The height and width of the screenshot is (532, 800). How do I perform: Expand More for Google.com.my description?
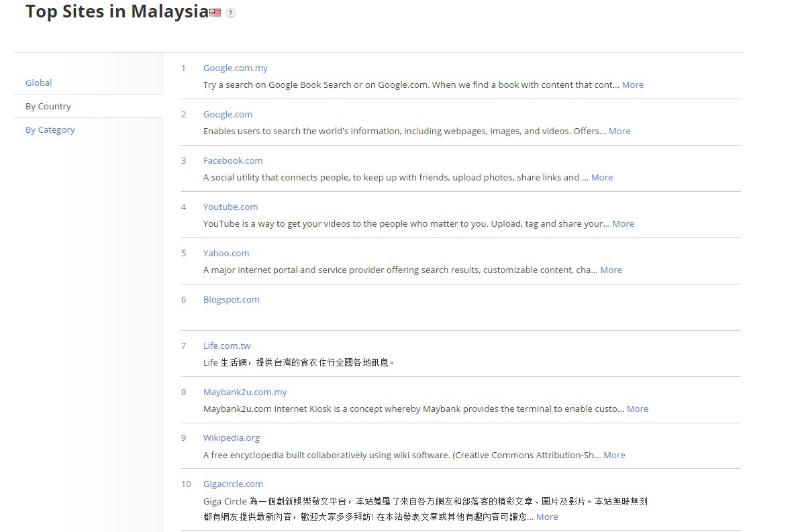(633, 85)
